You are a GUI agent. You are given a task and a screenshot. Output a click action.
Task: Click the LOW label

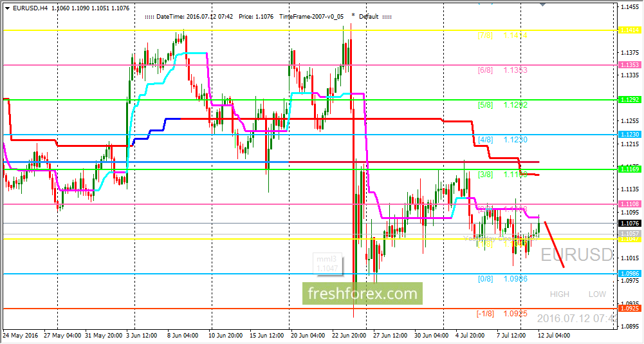[x=597, y=294]
